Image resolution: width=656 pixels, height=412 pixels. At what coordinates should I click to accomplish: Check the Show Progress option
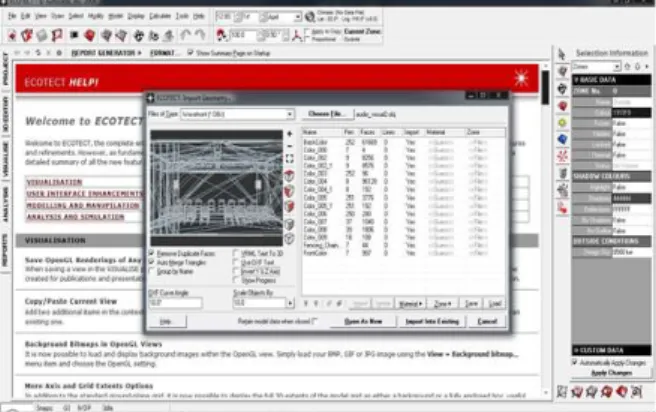(236, 280)
